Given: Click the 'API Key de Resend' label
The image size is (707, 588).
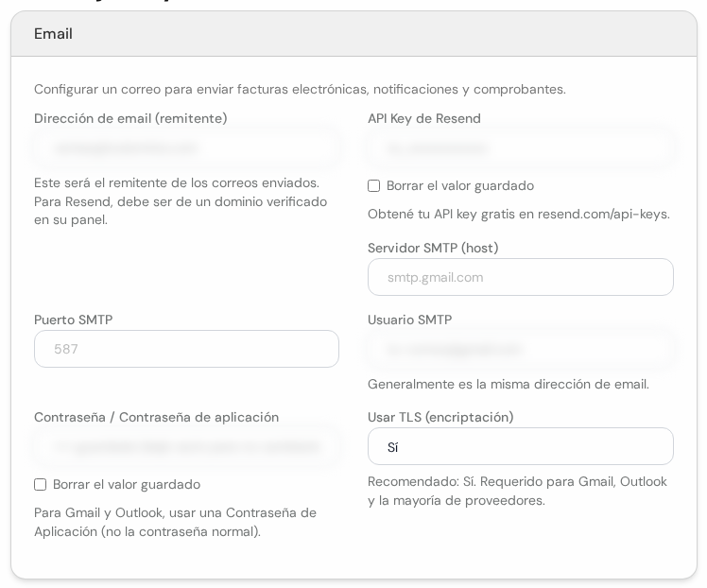Looking at the screenshot, I should pos(424,118).
